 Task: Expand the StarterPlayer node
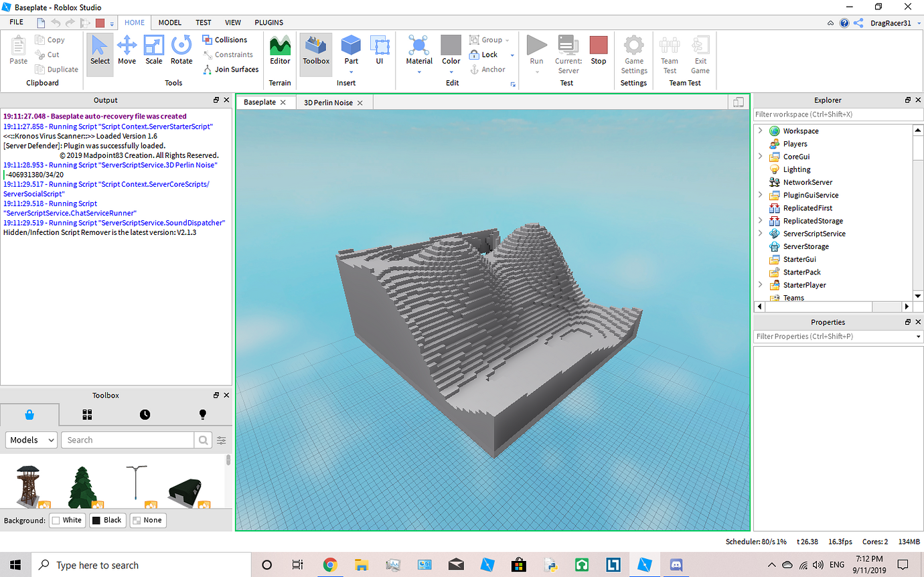[x=760, y=284]
